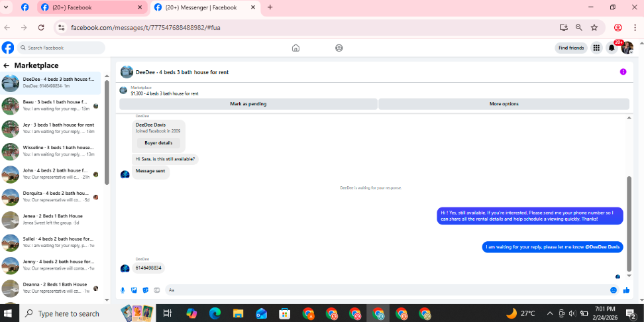Close the Messenger | Facebook tab
644x322 pixels.
coord(253,7)
